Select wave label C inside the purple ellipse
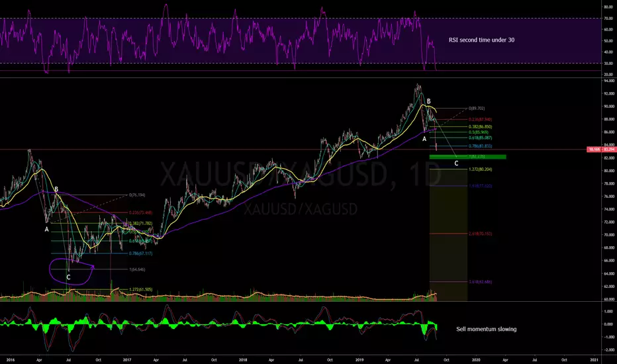The height and width of the screenshot is (364, 617). click(68, 277)
